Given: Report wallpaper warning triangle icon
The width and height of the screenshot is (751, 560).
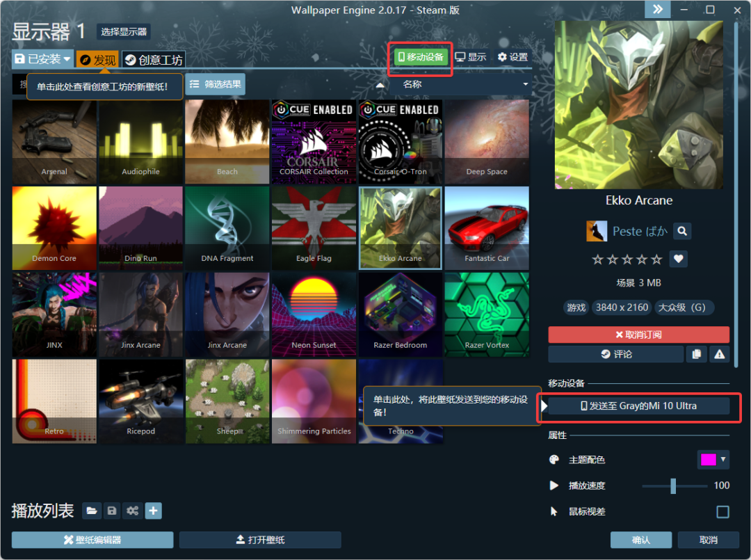Looking at the screenshot, I should 720,354.
